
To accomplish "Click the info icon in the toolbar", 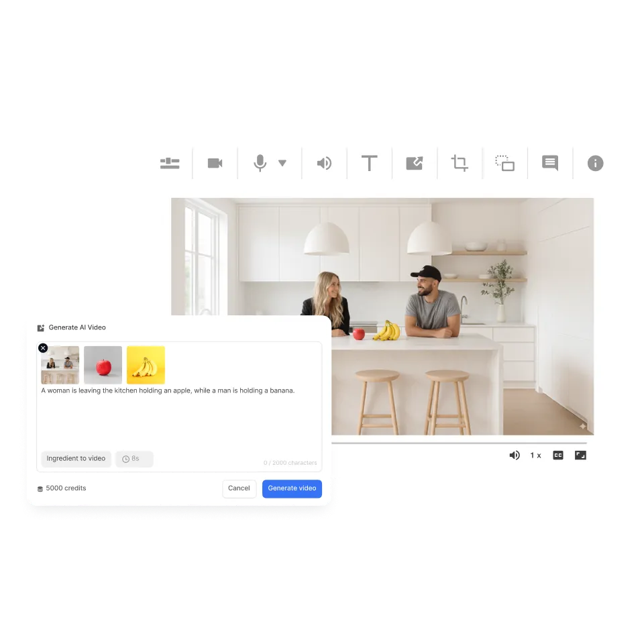I will [x=595, y=162].
